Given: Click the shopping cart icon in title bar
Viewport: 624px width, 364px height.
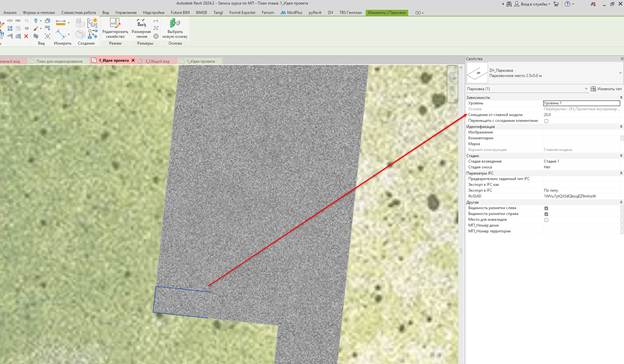Looking at the screenshot, I should 556,4.
